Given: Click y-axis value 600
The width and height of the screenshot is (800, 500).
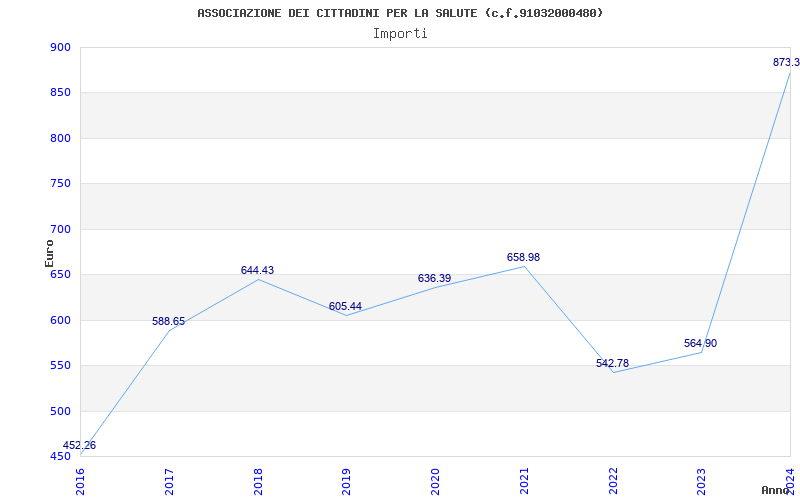Looking at the screenshot, I should (x=60, y=320).
